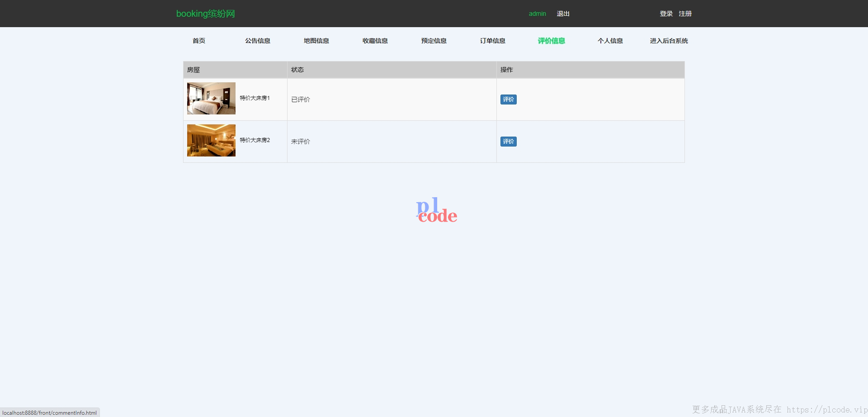Viewport: 868px width, 417px height.
Task: Open the 订单信息 menu item
Action: pos(493,41)
